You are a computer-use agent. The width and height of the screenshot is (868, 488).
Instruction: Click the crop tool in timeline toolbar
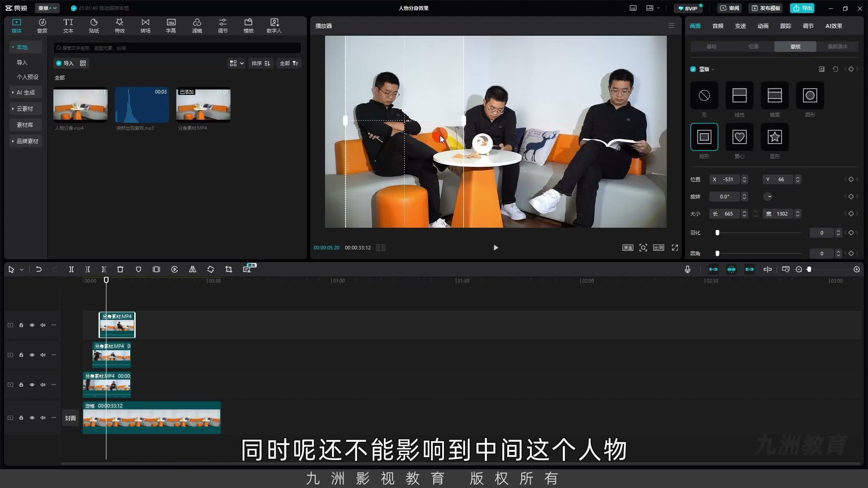229,269
